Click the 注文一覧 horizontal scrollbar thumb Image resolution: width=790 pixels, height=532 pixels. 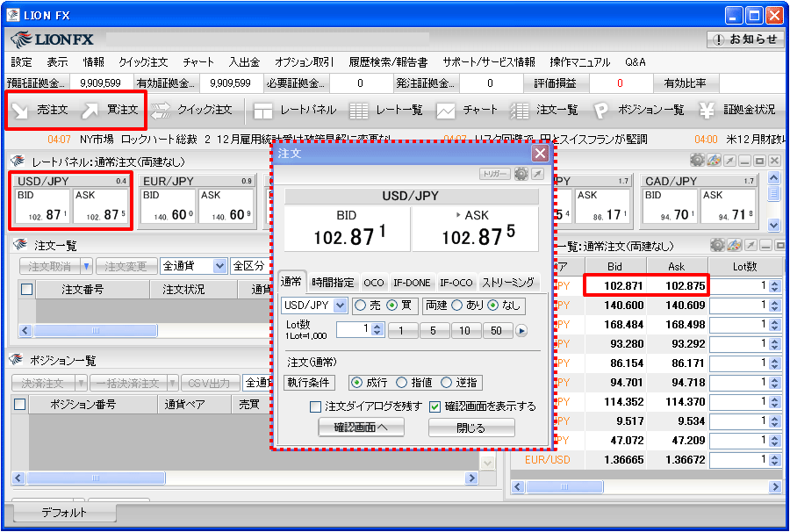(96, 330)
